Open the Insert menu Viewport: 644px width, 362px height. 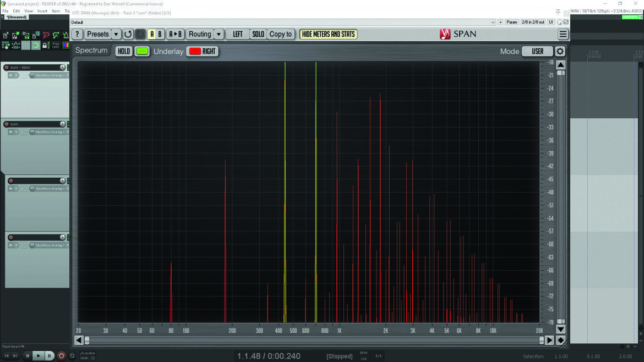tap(42, 11)
